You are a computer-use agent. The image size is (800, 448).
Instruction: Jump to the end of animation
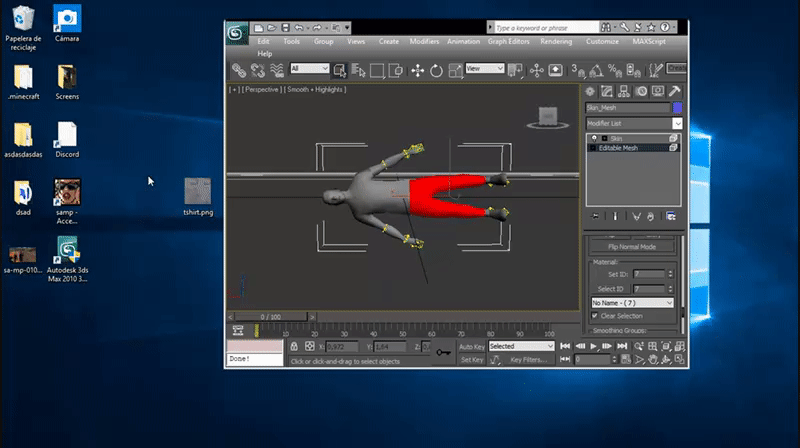(x=622, y=346)
